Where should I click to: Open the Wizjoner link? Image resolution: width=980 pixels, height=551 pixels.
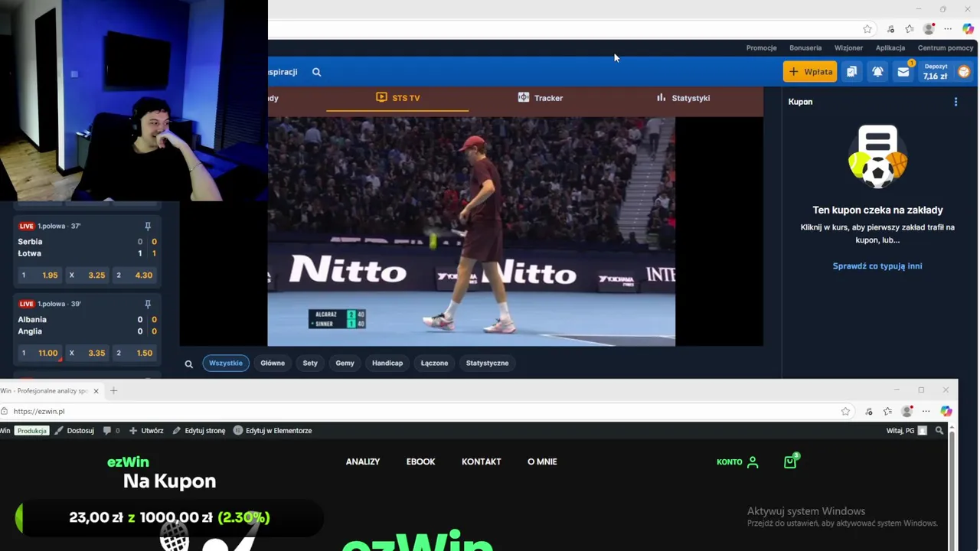click(848, 48)
